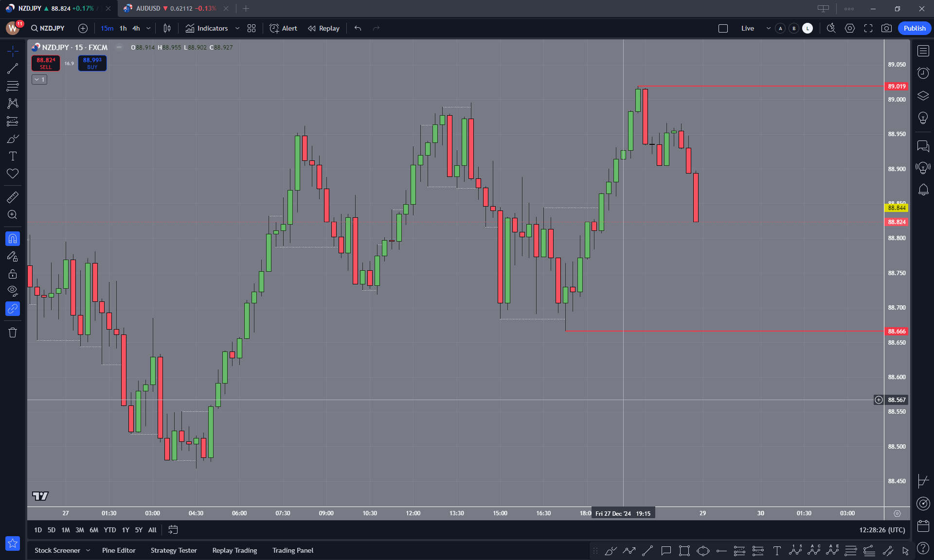Select the text annotation tool

pos(13,156)
